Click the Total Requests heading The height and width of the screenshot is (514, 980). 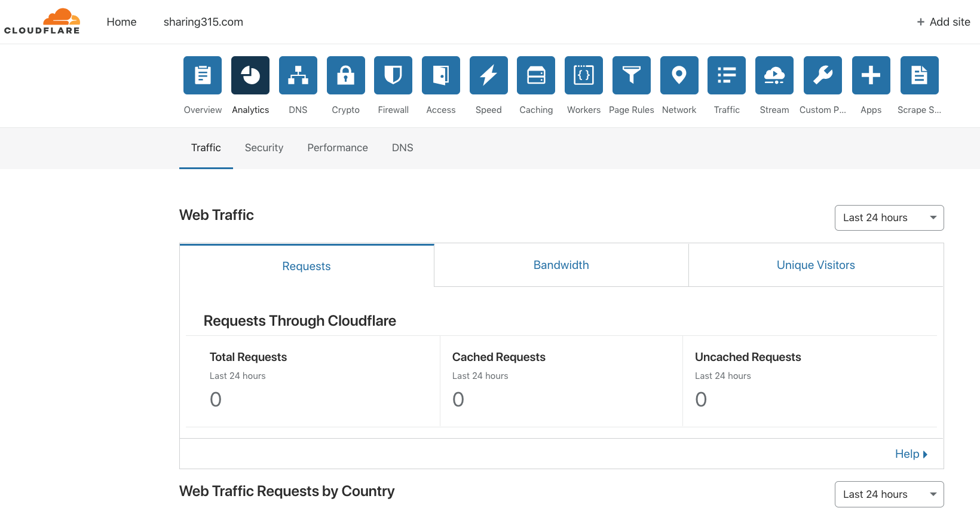coord(248,357)
